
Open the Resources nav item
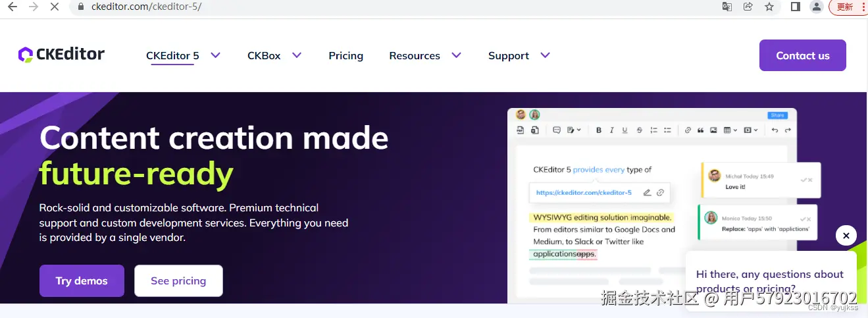[415, 56]
